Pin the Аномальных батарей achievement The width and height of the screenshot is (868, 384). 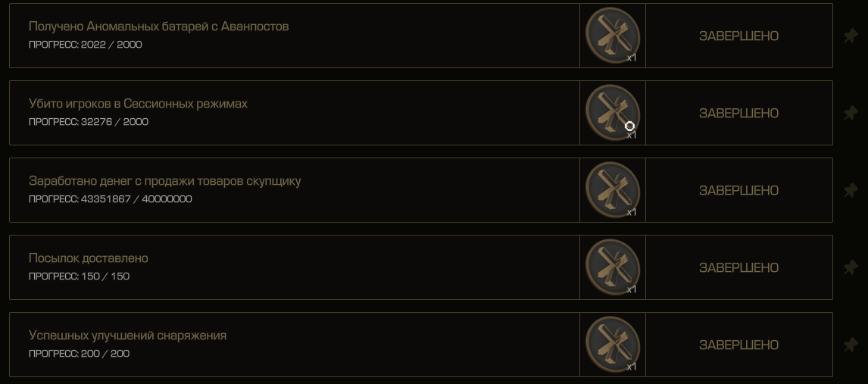click(851, 36)
